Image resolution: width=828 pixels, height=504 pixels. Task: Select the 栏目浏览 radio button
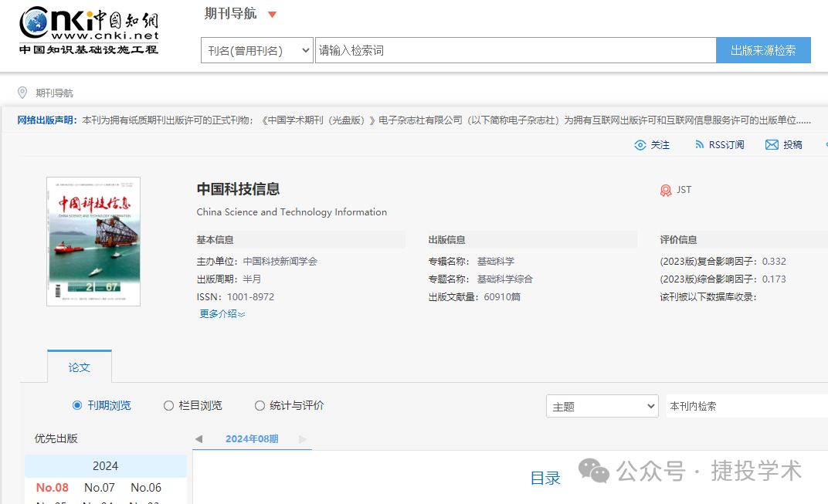(x=168, y=405)
